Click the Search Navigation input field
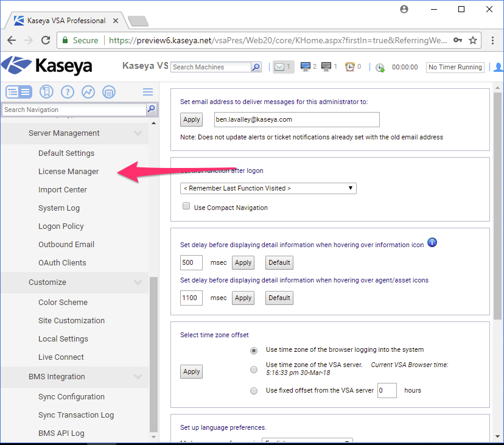The height and width of the screenshot is (445, 504). (74, 110)
